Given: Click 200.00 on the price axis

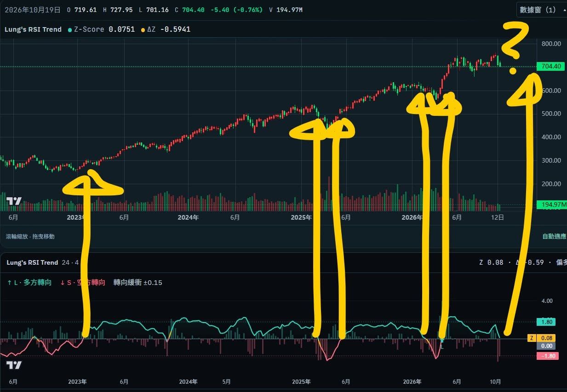Looking at the screenshot, I should pos(551,184).
